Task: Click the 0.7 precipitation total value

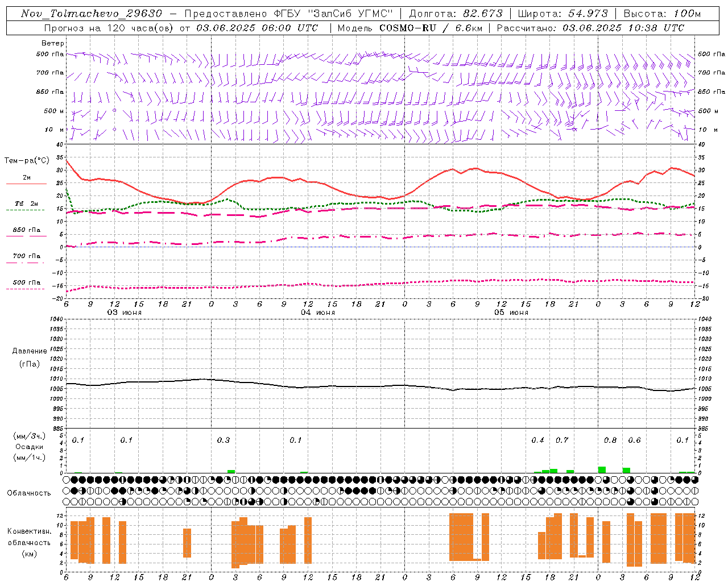Action: click(x=562, y=440)
